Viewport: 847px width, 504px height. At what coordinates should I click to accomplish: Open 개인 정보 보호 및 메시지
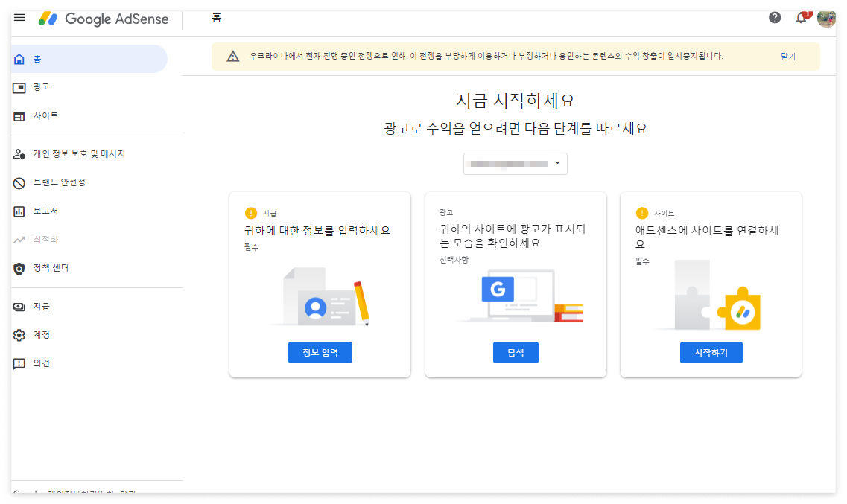(80, 154)
